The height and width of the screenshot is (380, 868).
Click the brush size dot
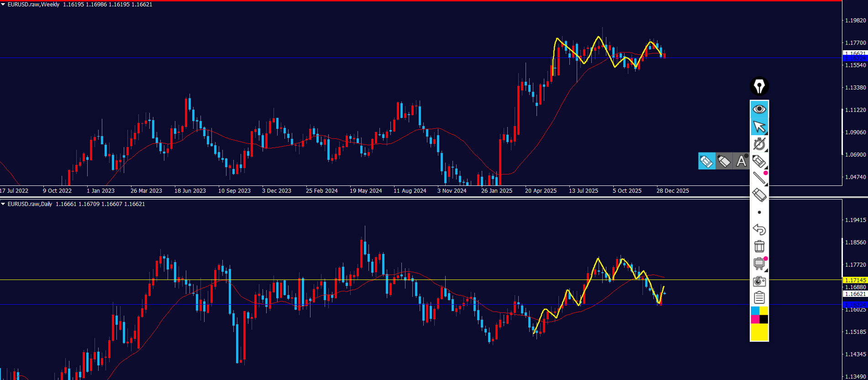759,212
